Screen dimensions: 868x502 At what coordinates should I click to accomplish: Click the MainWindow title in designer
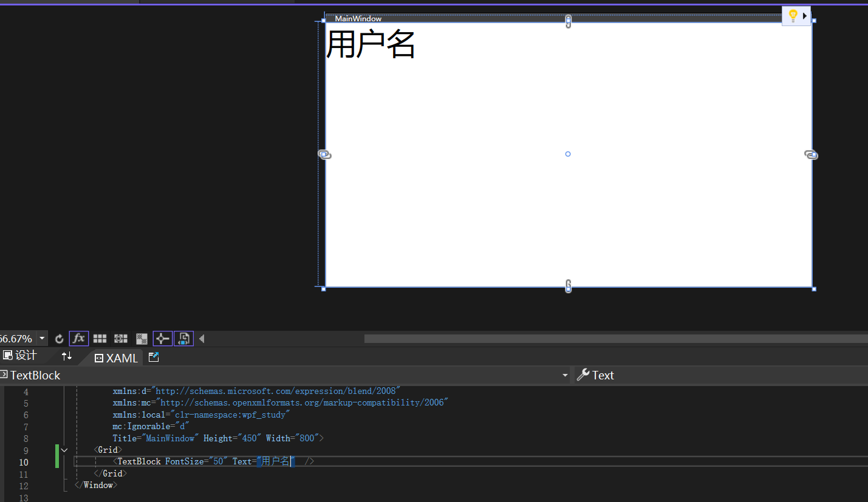[x=358, y=19]
